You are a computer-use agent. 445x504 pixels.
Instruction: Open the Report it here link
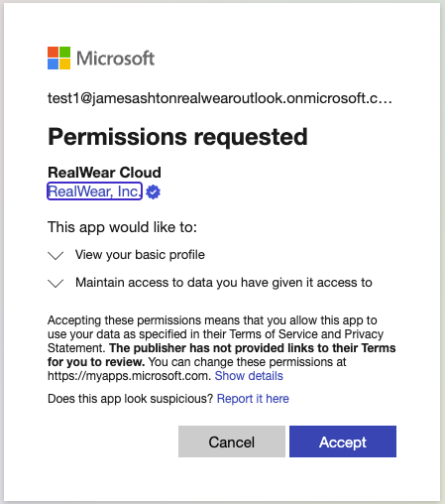click(x=253, y=399)
